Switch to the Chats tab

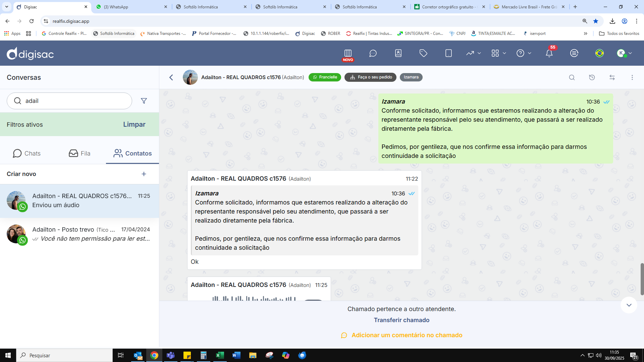[x=26, y=154]
